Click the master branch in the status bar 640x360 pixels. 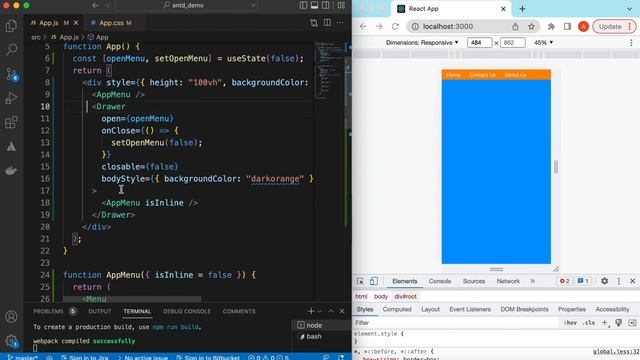click(23, 357)
